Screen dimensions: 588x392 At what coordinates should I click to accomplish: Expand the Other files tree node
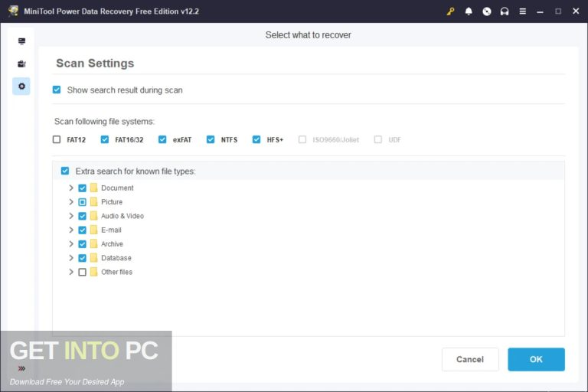click(71, 272)
